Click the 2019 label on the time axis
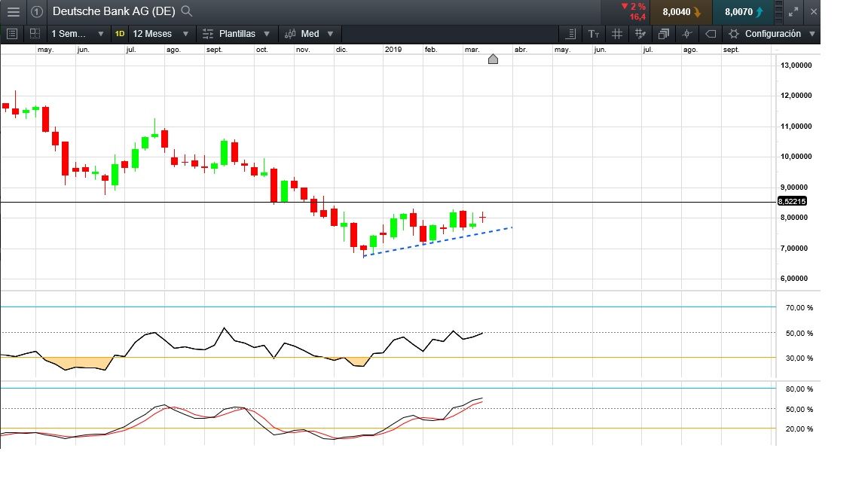 [393, 50]
